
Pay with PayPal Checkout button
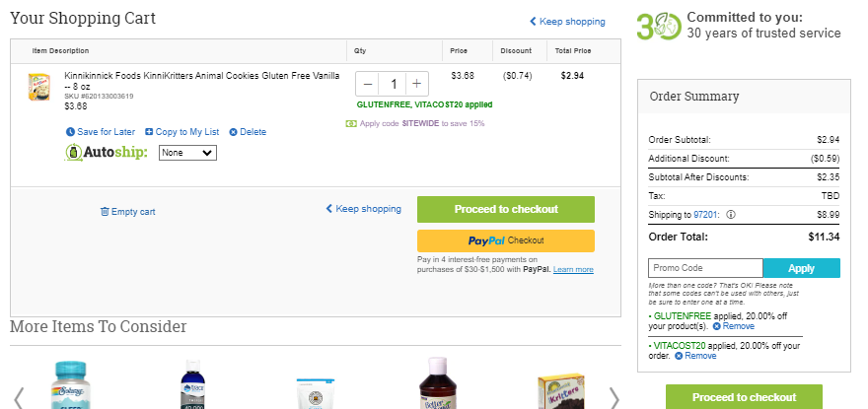point(506,240)
